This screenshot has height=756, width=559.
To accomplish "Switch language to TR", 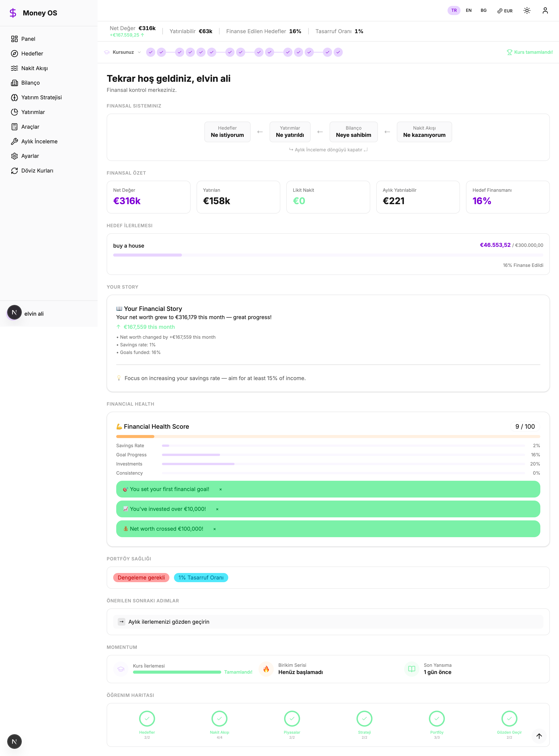I will pos(454,10).
